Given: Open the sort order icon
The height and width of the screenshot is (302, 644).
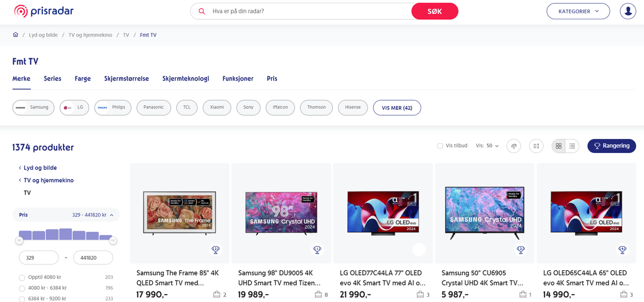Looking at the screenshot, I should pyautogui.click(x=536, y=146).
